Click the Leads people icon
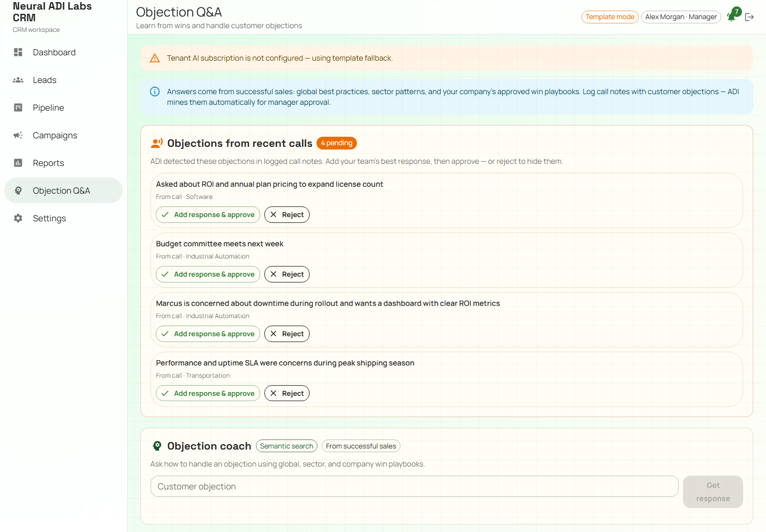This screenshot has width=766, height=532. pos(18,80)
